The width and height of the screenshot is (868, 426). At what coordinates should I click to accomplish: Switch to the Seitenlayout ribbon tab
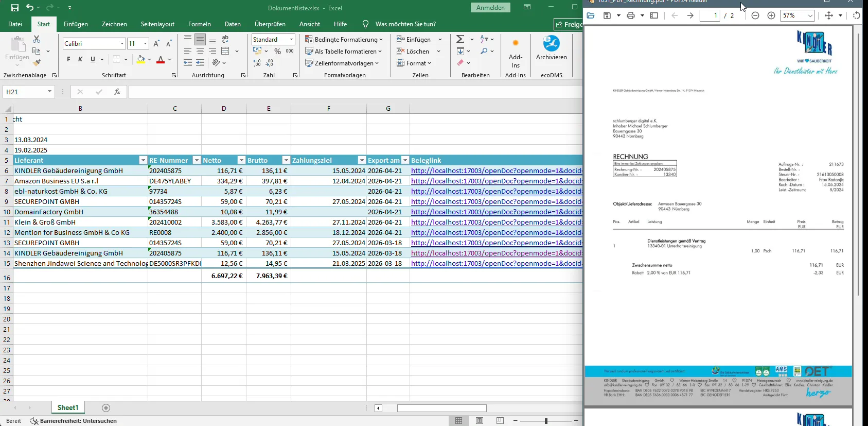coord(157,24)
